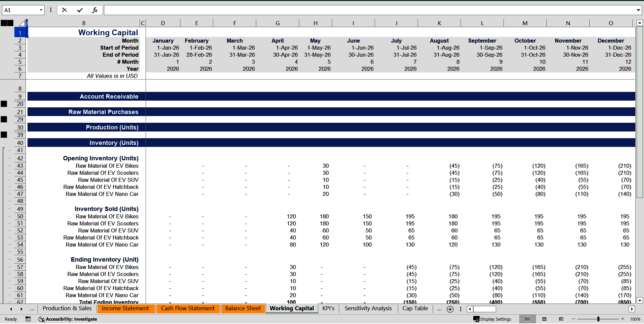Expand the formula bar with the right chevron
Screen dimensions: 644x324
click(638, 10)
